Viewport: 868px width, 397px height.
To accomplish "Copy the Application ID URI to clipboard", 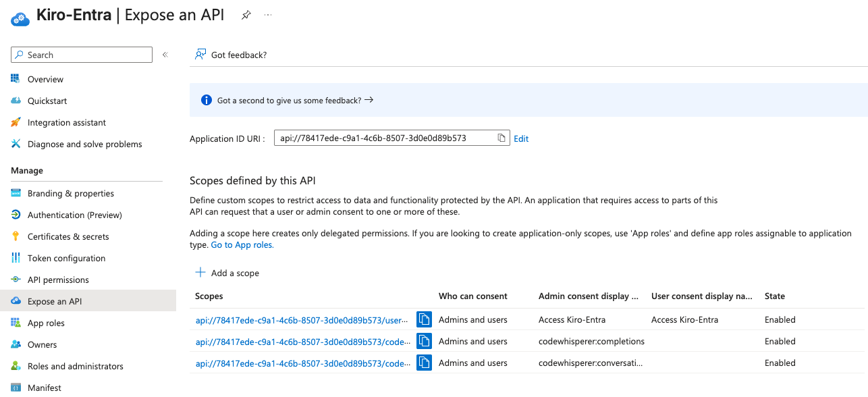I will coord(501,138).
